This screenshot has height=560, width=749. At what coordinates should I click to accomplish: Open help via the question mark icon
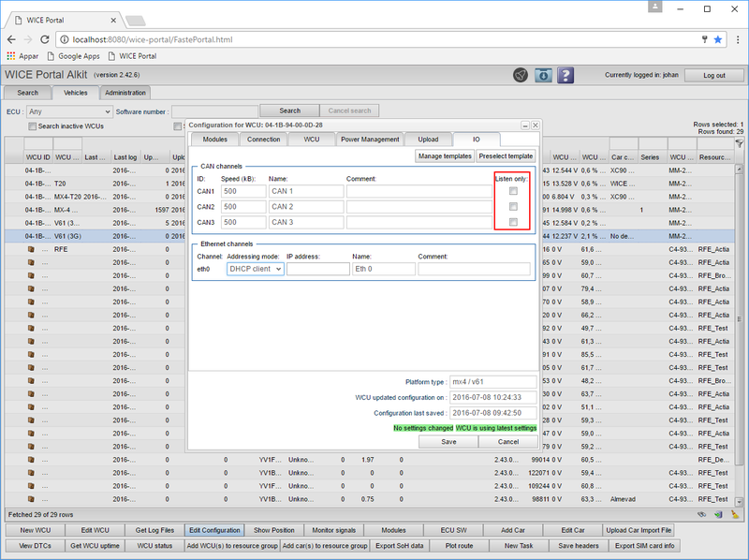[x=565, y=75]
